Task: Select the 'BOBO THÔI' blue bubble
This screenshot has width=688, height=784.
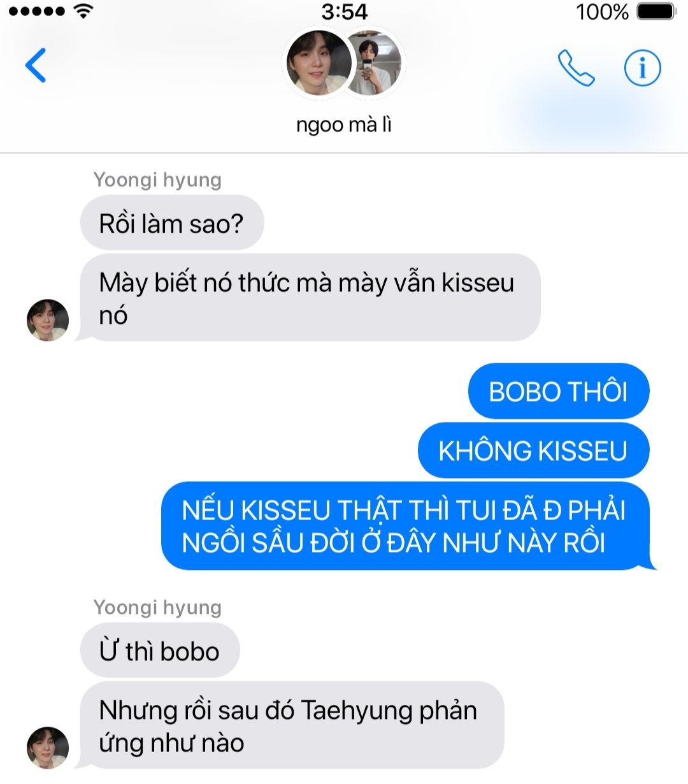Action: coord(559,391)
